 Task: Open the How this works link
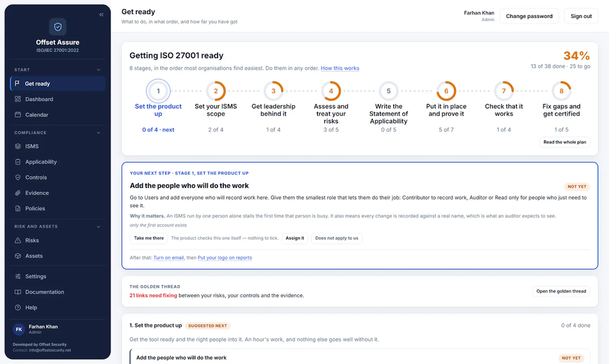pyautogui.click(x=340, y=68)
